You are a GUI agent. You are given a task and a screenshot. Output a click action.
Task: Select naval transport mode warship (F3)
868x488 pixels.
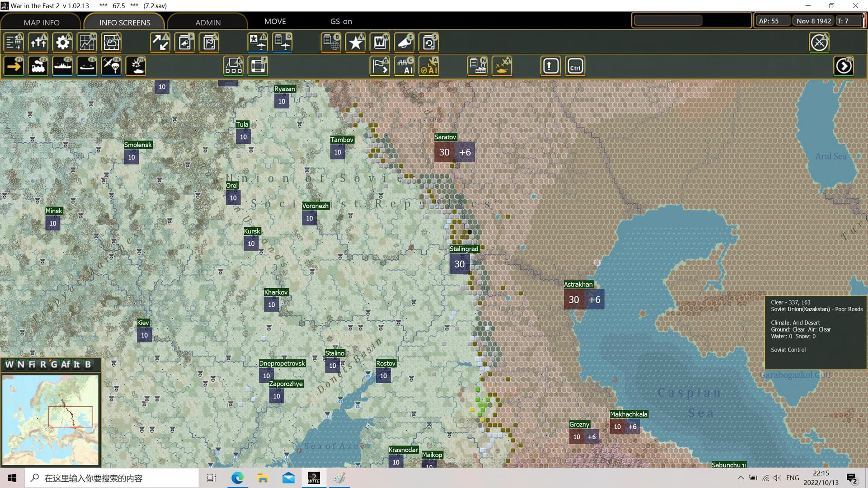coord(62,66)
